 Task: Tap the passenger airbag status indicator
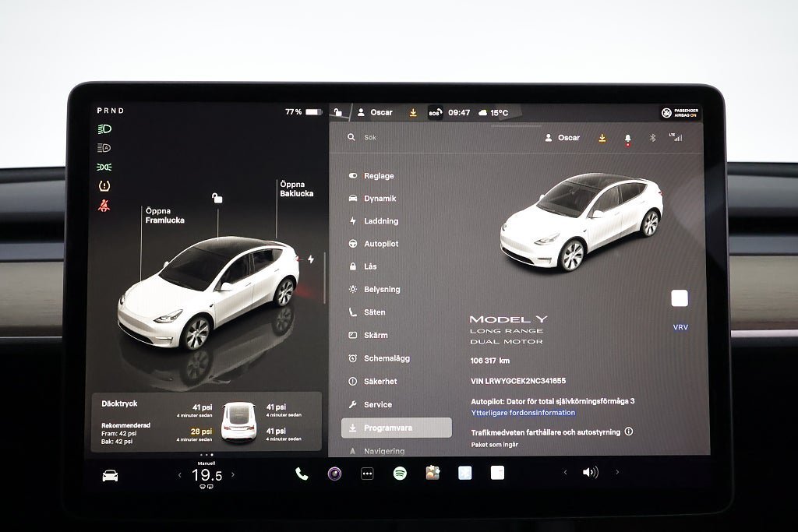(680, 113)
